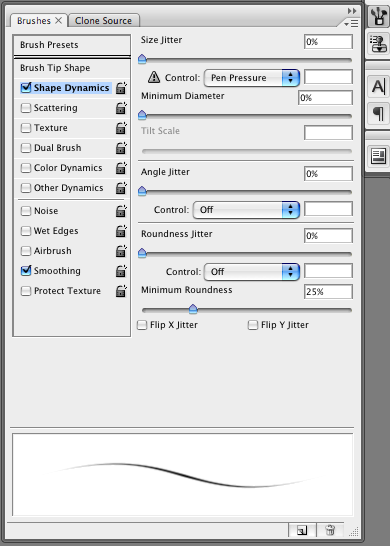Screen dimensions: 390x546
Task: Enable the Scattering checkbox
Action: 26,108
